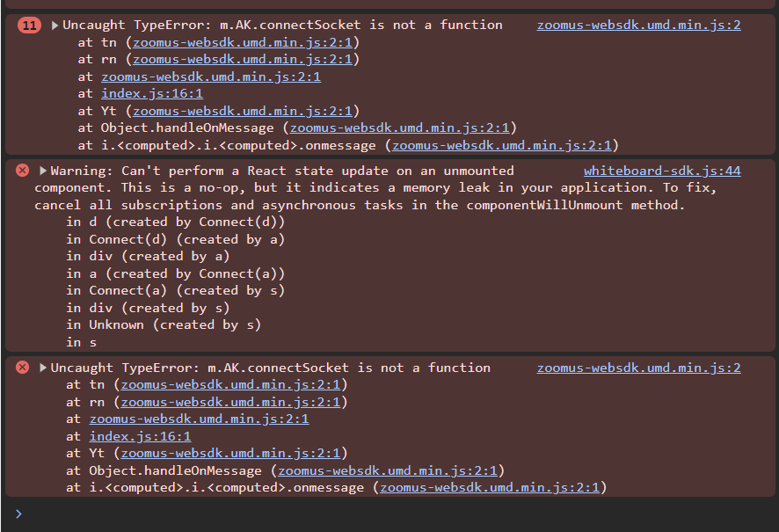Screen dimensions: 779x532
Task: Open the onmessage source link in first error
Action: tap(502, 145)
